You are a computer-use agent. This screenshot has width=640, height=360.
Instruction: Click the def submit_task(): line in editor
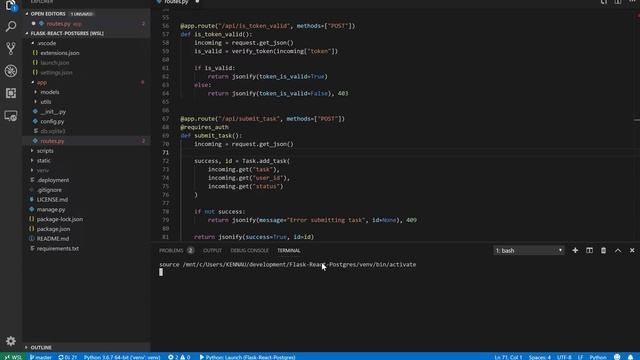click(211, 136)
